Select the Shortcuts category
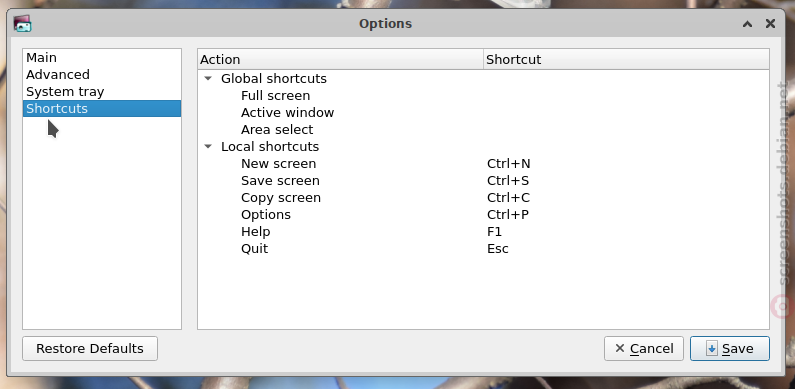Image resolution: width=795 pixels, height=389 pixels. tap(101, 109)
